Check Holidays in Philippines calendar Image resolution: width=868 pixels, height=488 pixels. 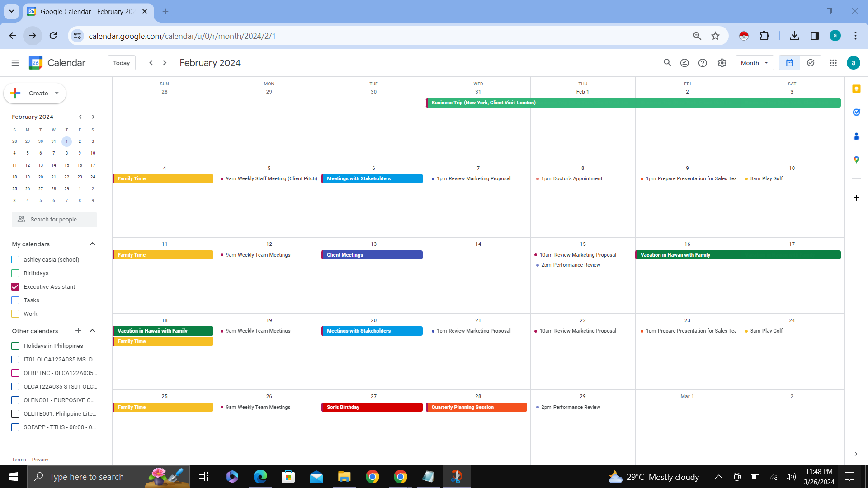tap(15, 346)
